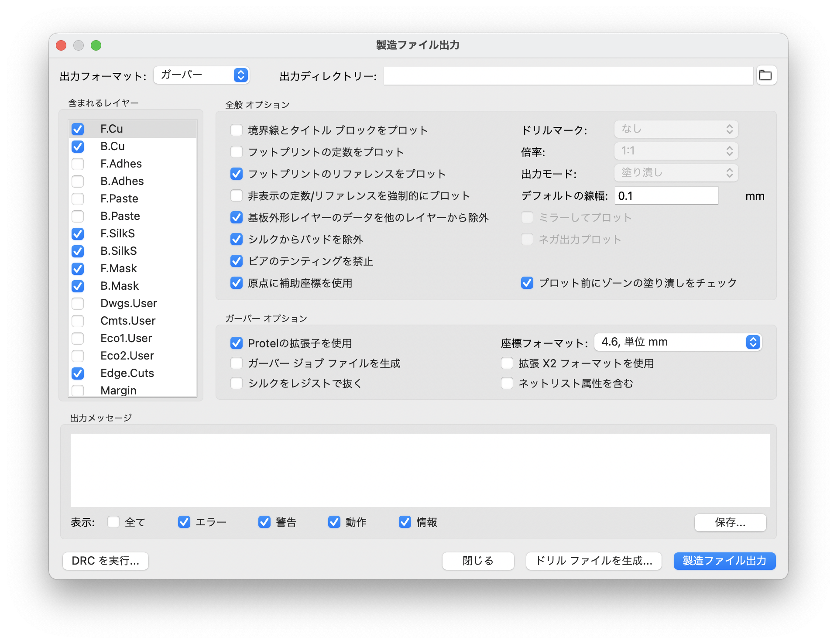Enable the Margin layer checkbox

tap(78, 391)
